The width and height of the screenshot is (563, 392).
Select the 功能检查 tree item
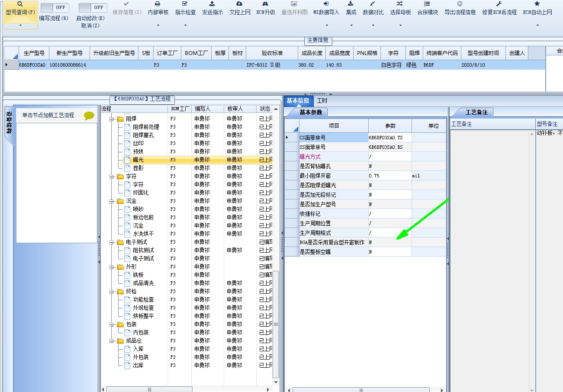pyautogui.click(x=143, y=299)
